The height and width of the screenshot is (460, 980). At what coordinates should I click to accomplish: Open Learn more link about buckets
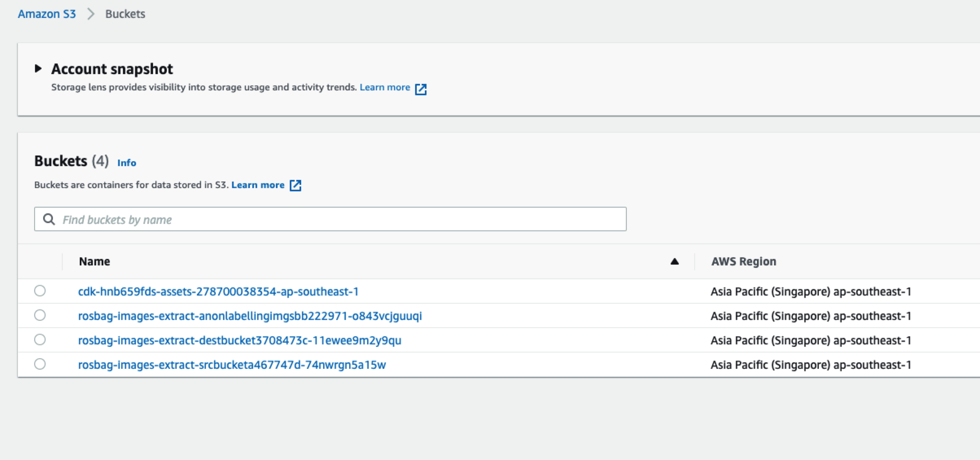pos(258,185)
